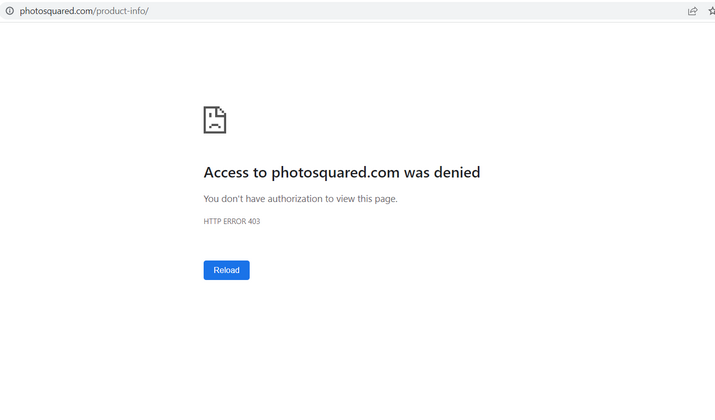Click the 'Access to photosquared.com was denied' heading

click(342, 172)
